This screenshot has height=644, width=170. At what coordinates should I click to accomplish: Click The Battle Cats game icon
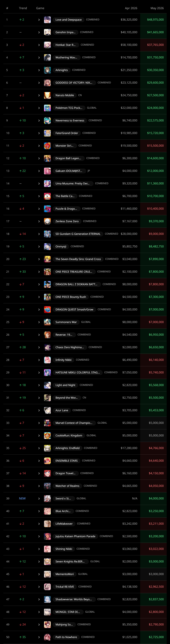[x=47, y=196]
